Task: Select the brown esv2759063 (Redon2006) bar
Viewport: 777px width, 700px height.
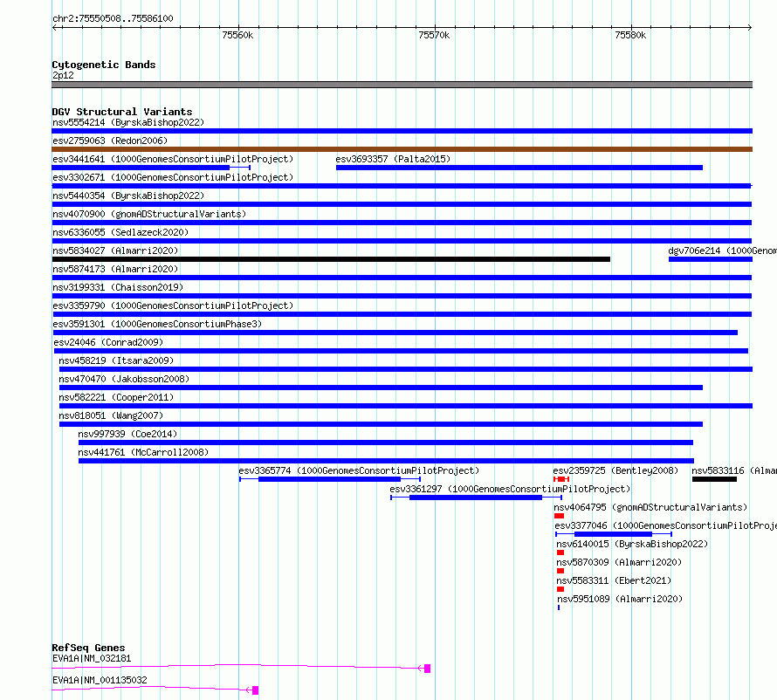Action: pyautogui.click(x=402, y=149)
